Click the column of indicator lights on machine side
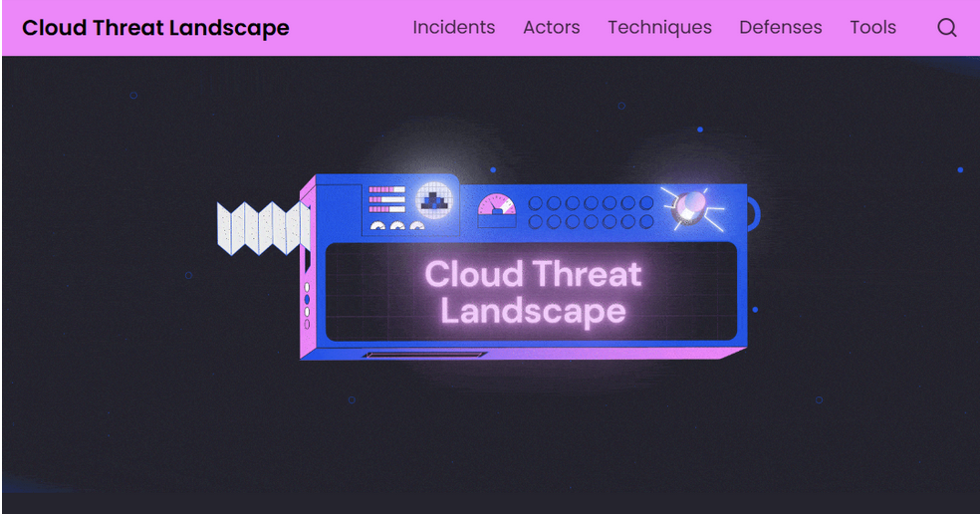Screen dimensions: 980x514 point(307,305)
